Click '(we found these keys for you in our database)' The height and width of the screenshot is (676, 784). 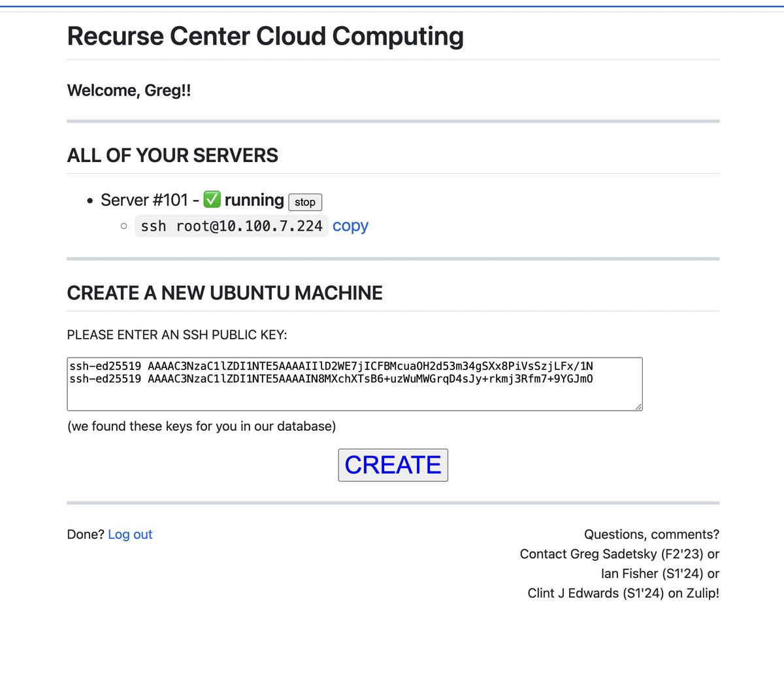[201, 426]
